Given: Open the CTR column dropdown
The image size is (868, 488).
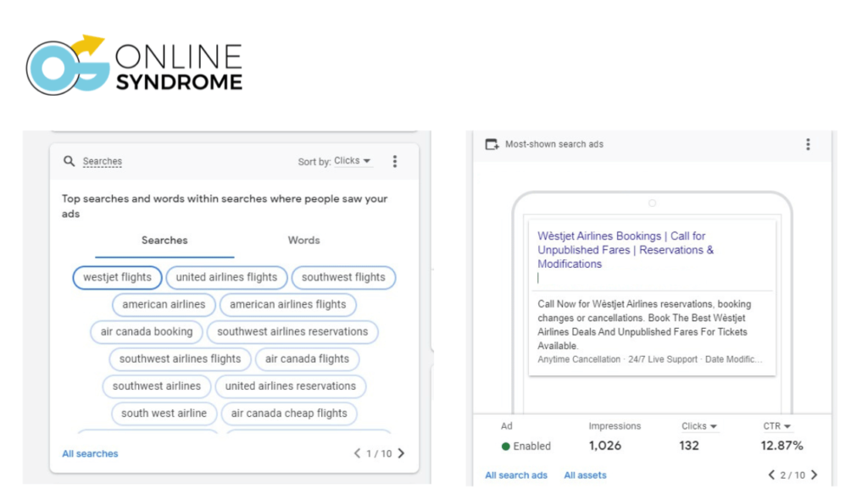Looking at the screenshot, I should coord(776,426).
